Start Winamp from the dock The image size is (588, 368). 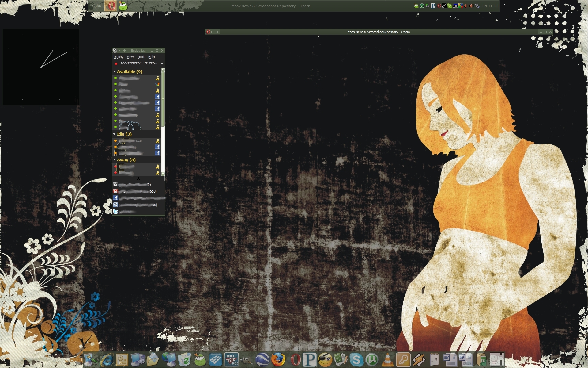point(419,359)
